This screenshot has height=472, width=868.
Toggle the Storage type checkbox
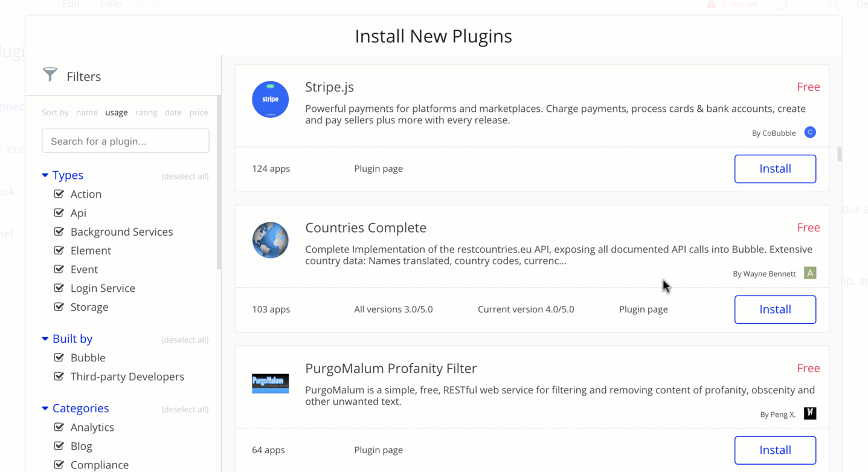59,306
